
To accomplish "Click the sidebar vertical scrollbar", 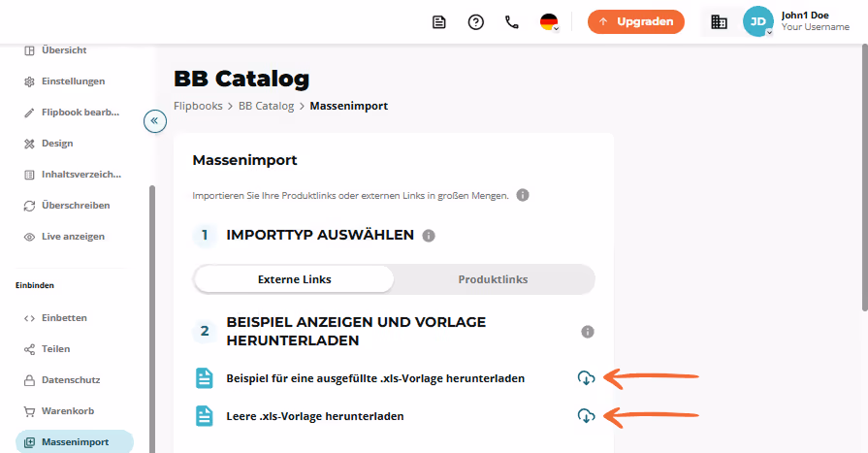I will [152, 319].
